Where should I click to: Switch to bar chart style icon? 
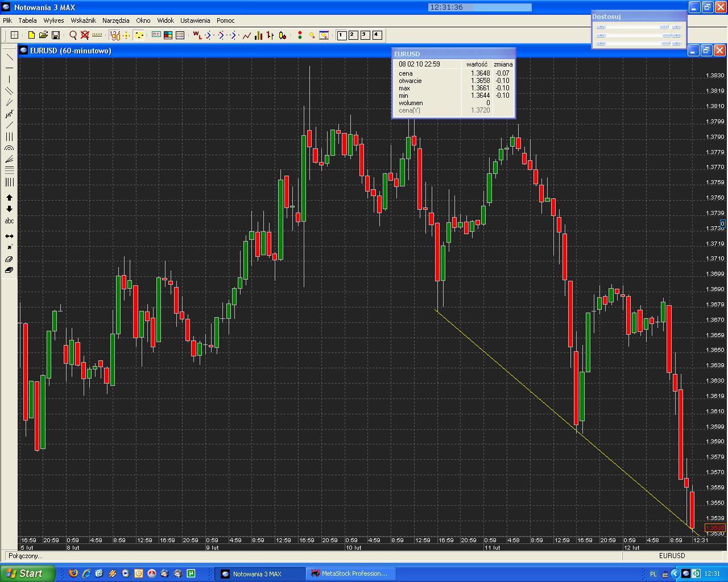tap(259, 35)
